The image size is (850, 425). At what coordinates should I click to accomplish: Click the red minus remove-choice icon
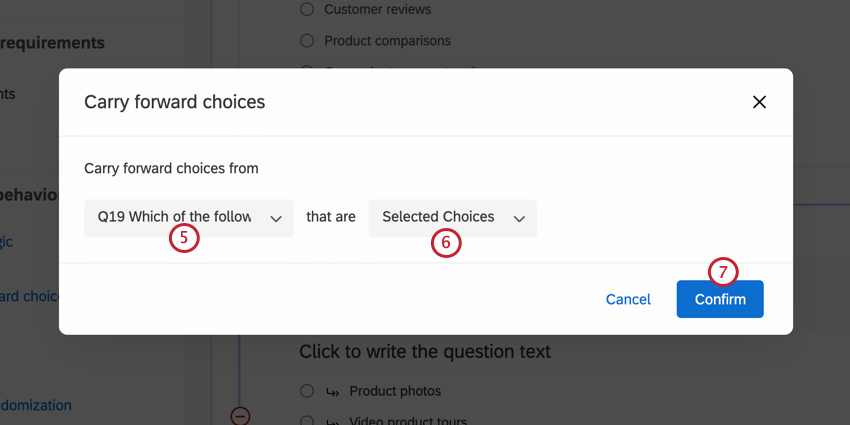coord(240,415)
